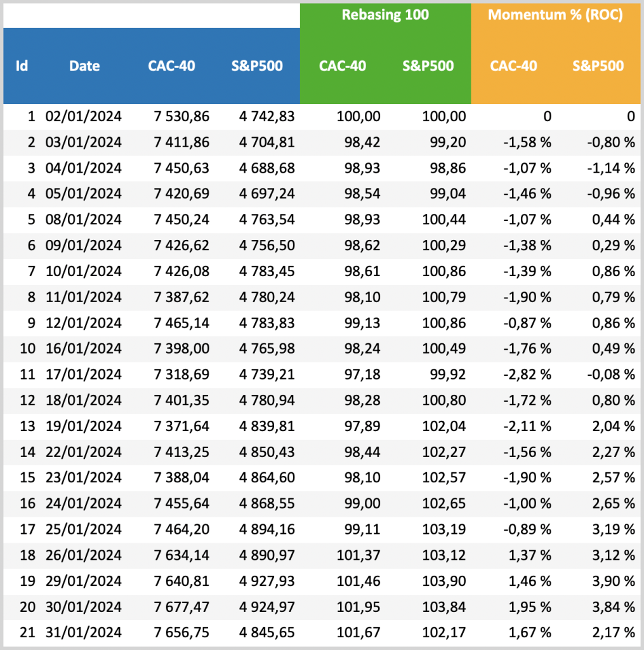Click the date cell 25/01/2024

[x=83, y=529]
